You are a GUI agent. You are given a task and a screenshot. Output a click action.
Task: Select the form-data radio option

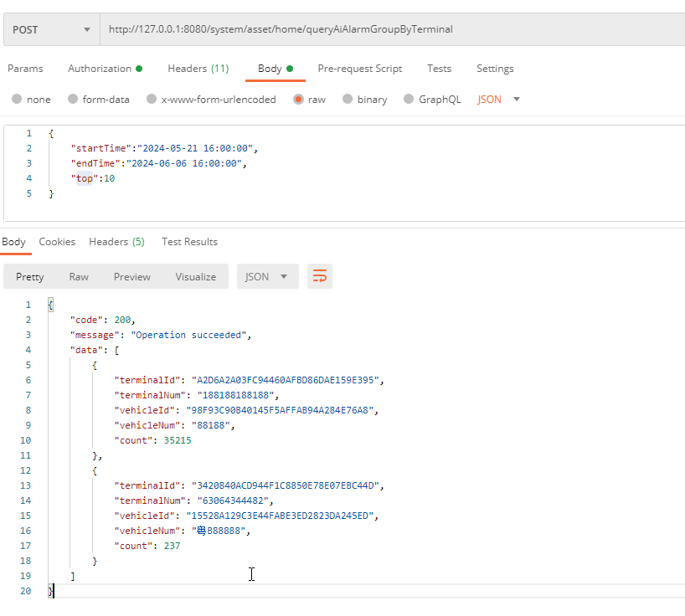(x=73, y=100)
